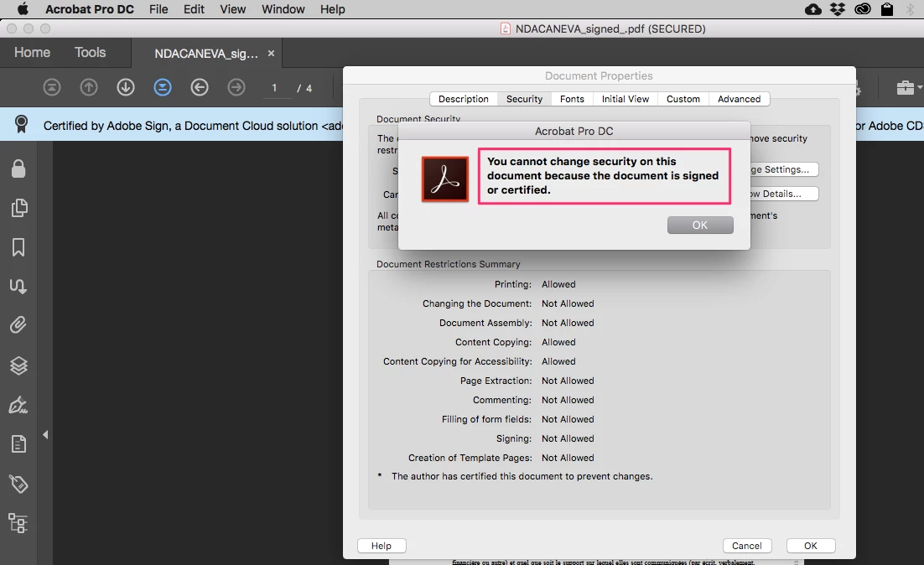This screenshot has height=565, width=924.
Task: Click the 'Document Assembly:' label
Action: (485, 323)
